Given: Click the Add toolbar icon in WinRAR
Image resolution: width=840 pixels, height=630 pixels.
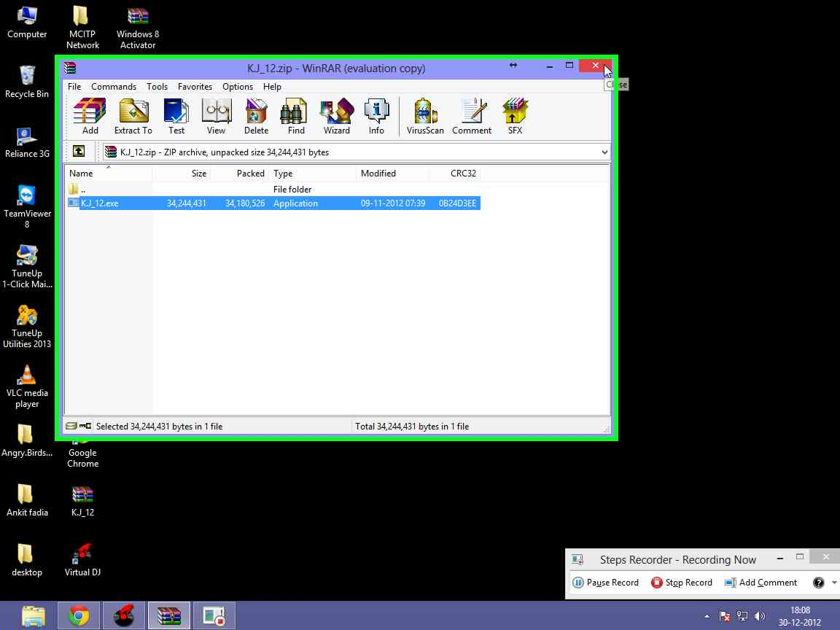Looking at the screenshot, I should pyautogui.click(x=90, y=116).
